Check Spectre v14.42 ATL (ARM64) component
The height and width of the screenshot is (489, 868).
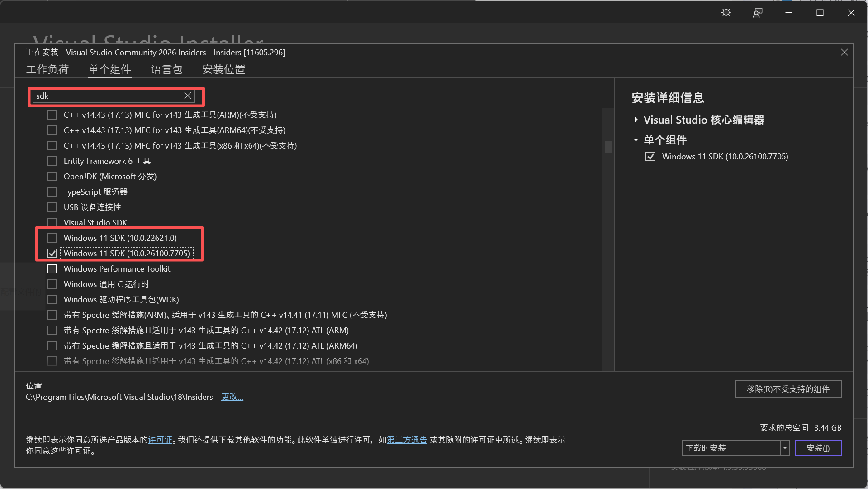coord(52,346)
